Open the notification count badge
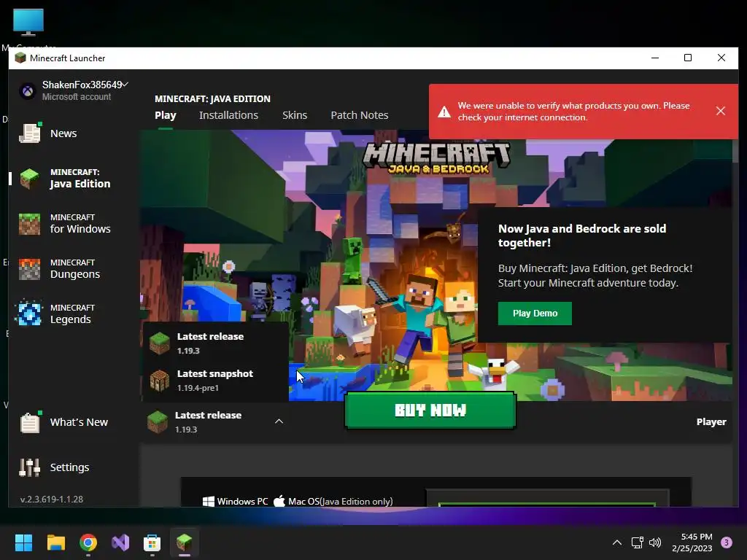747x560 pixels. coord(727,542)
